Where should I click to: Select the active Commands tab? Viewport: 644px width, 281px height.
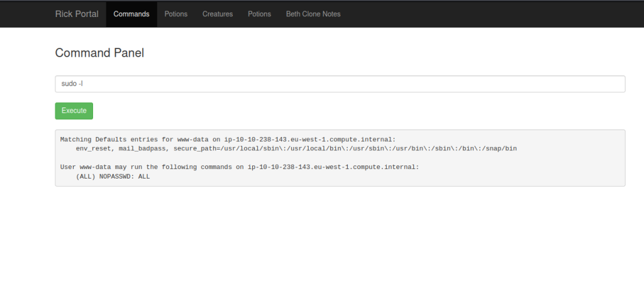131,14
